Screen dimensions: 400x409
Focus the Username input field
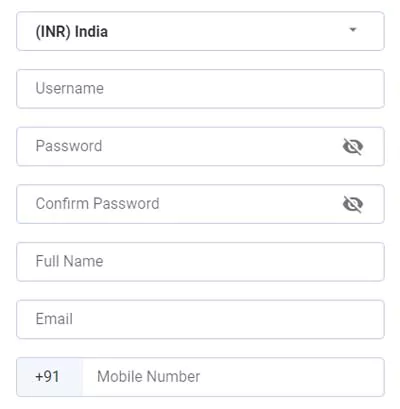(200, 89)
